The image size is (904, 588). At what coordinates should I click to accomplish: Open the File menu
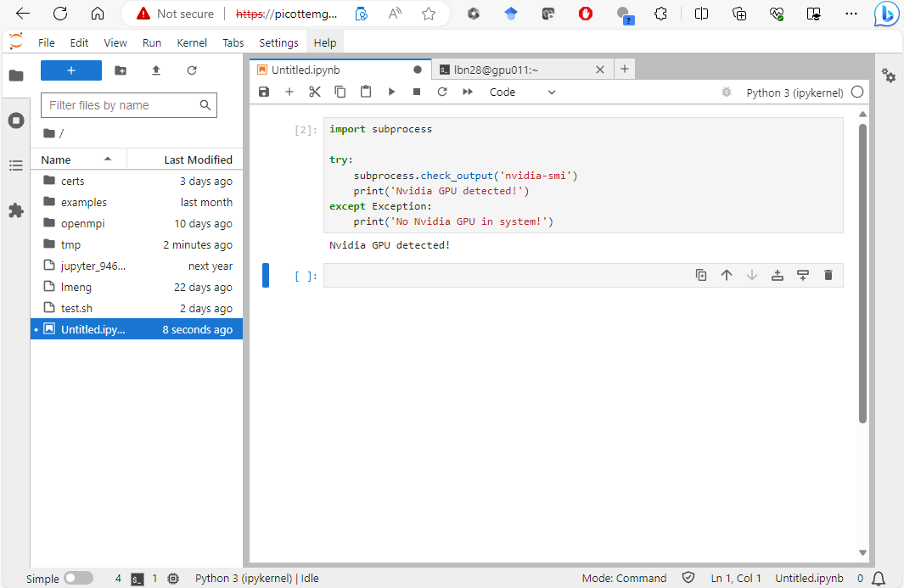pos(46,42)
